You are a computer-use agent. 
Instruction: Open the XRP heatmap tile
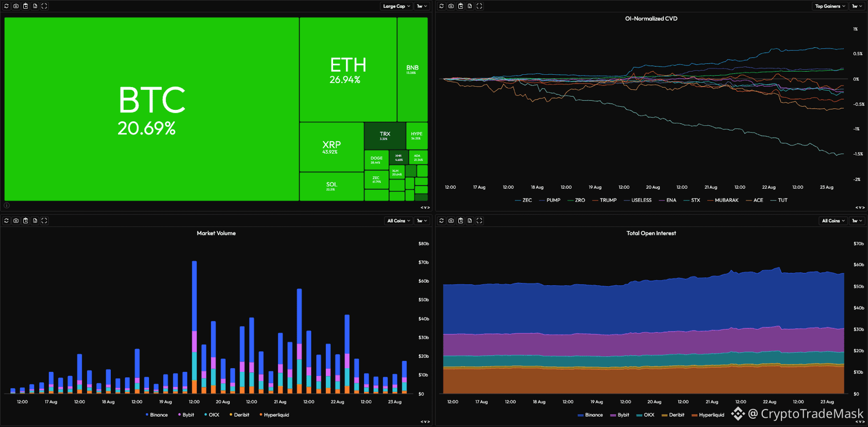point(331,147)
